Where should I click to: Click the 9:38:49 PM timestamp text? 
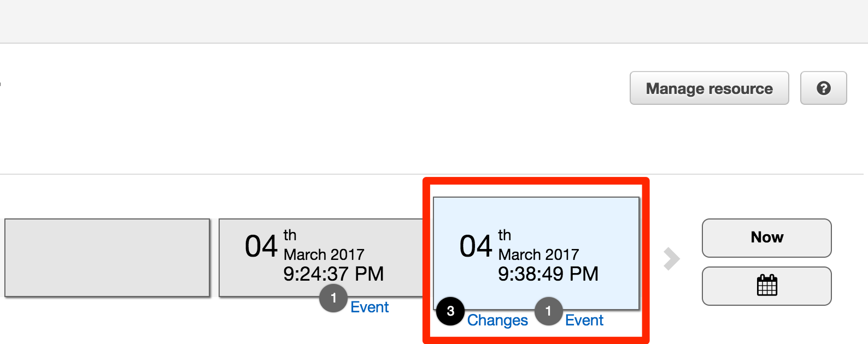(x=548, y=274)
